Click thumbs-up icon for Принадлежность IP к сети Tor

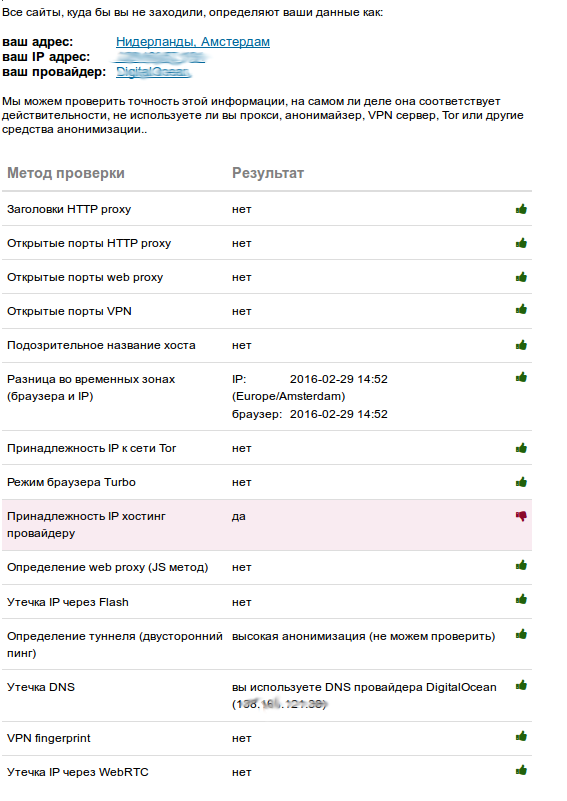[521, 448]
